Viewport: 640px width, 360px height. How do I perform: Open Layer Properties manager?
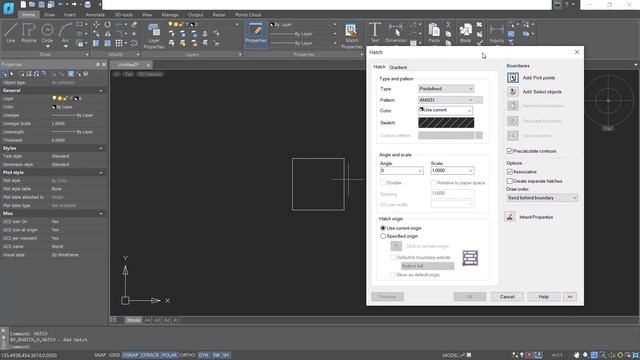154,35
